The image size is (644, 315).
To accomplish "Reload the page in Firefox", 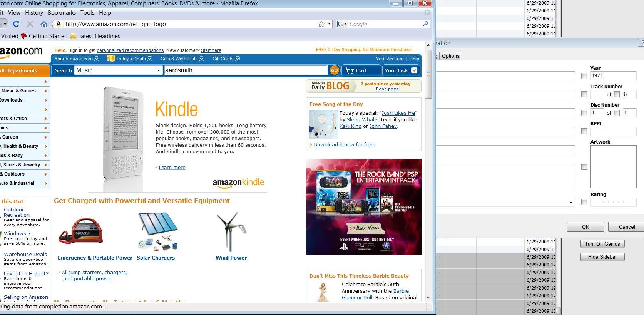I will pos(16,24).
